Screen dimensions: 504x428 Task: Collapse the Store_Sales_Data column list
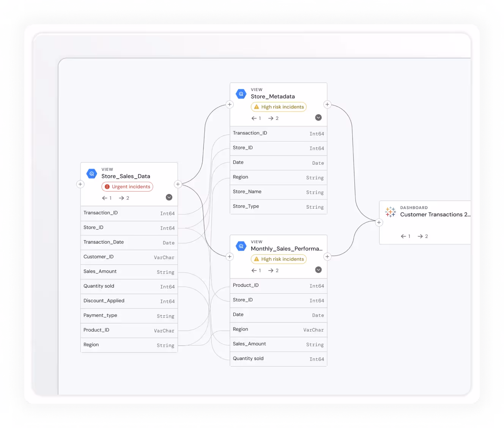[x=169, y=197]
